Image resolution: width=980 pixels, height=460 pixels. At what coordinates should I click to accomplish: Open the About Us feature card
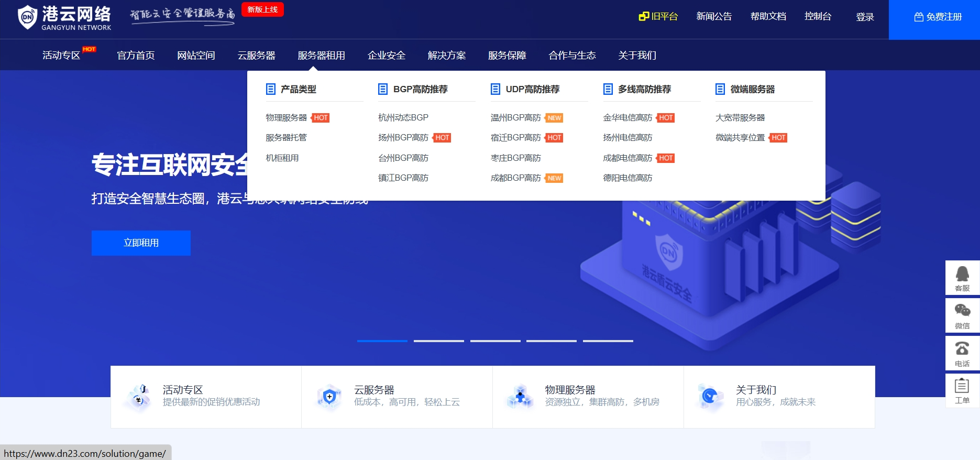coord(778,397)
